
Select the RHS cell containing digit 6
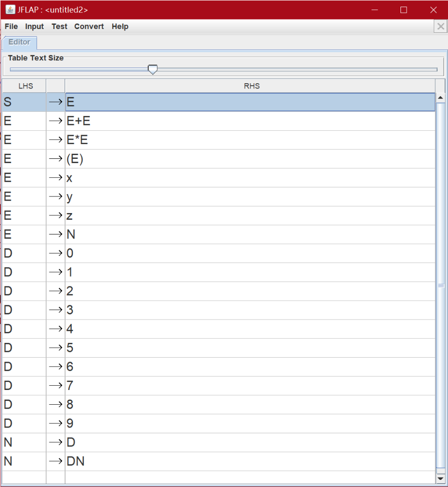(x=250, y=367)
